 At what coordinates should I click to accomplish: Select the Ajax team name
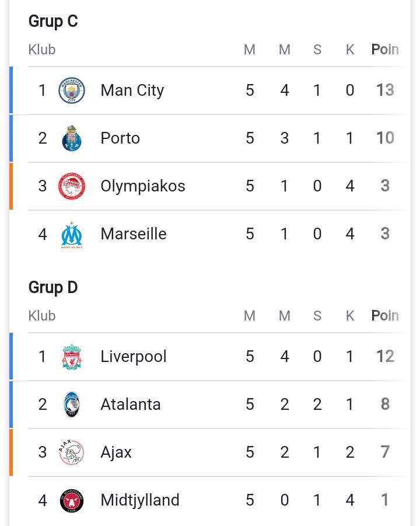click(116, 452)
